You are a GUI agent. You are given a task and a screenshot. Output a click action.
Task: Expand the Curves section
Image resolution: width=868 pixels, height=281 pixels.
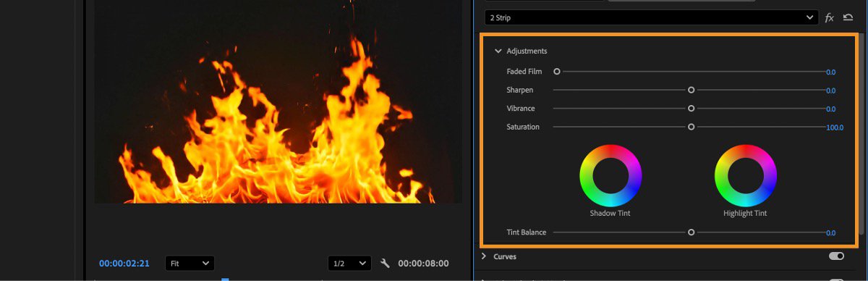(484, 256)
